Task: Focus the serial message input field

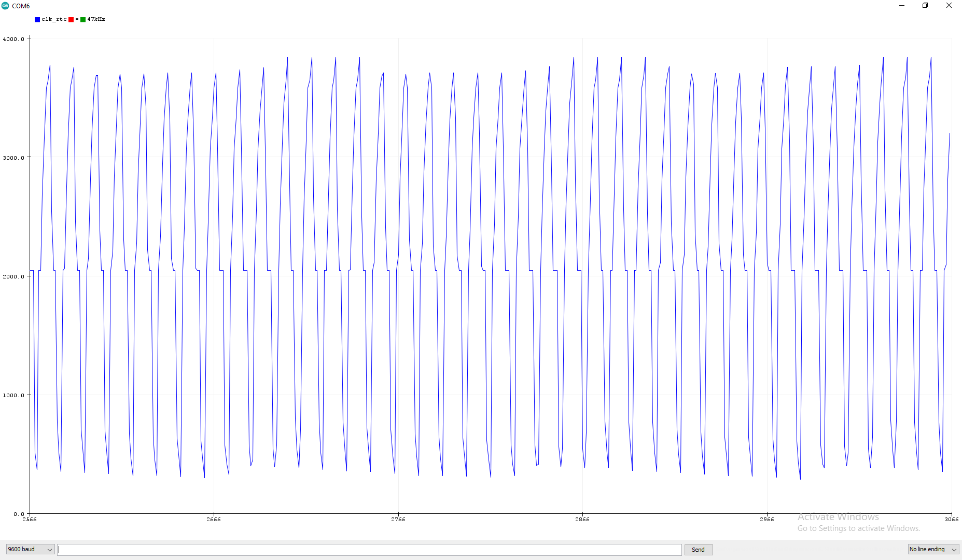Action: [369, 550]
